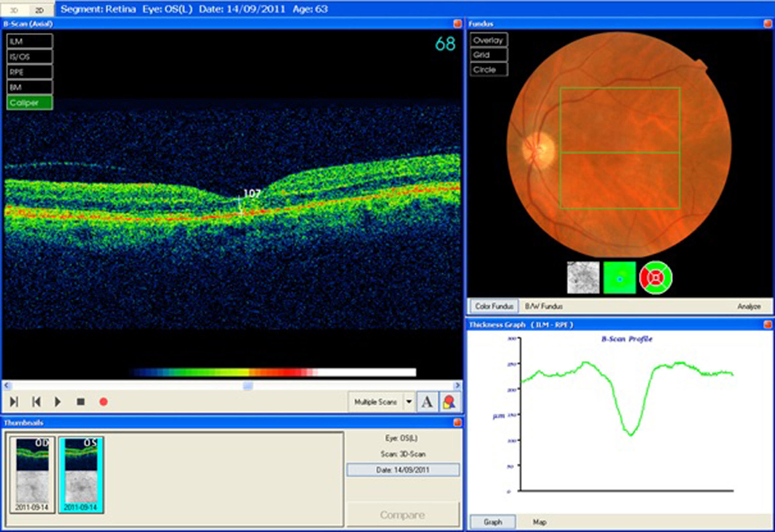
Task: Click the color shapes palette icon
Action: pos(449,402)
